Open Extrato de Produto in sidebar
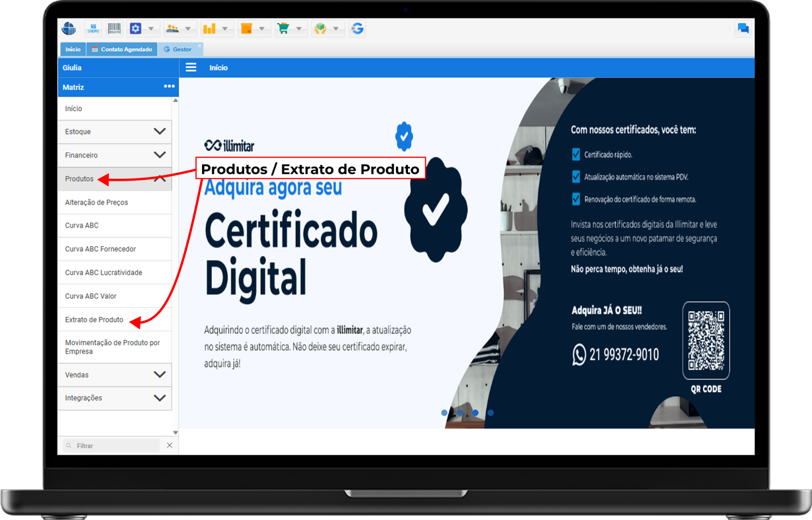Screen dimensions: 812x520 tap(94, 320)
